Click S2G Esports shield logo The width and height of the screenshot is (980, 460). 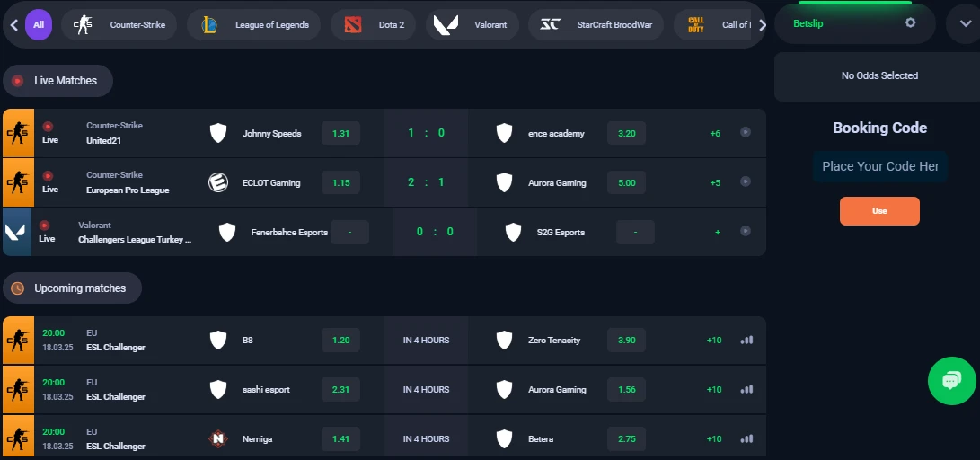[513, 232]
